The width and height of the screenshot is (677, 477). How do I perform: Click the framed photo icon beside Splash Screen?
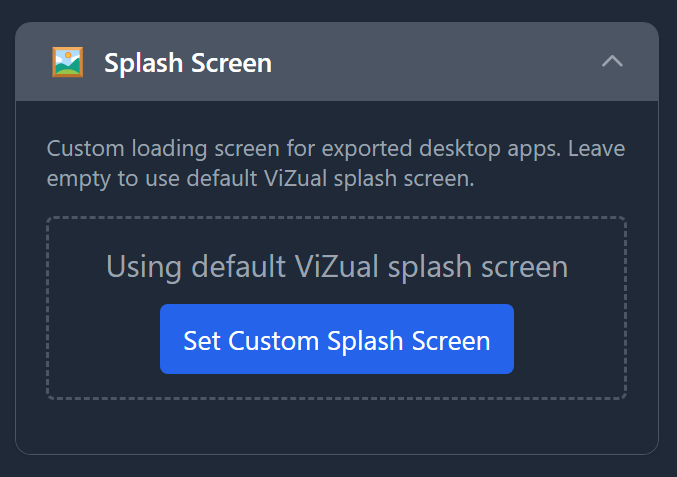click(x=67, y=63)
